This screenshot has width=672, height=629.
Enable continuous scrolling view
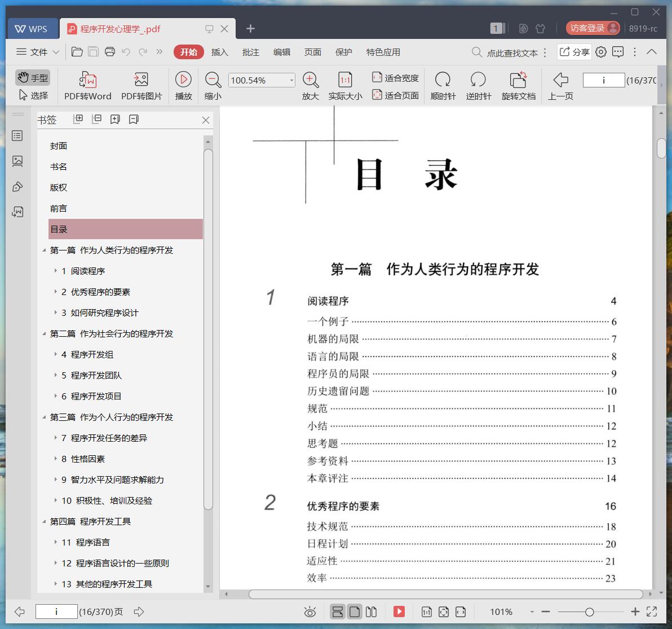338,612
